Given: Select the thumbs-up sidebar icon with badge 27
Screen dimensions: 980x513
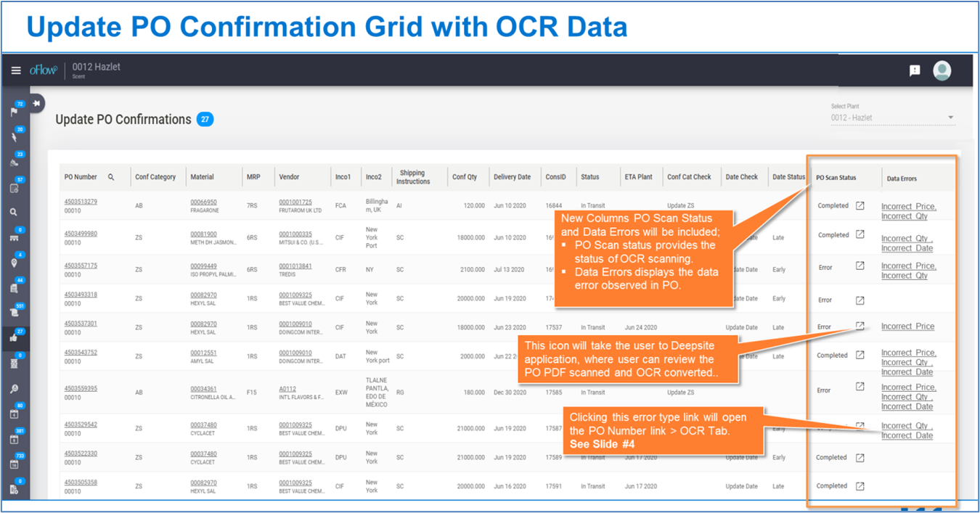Looking at the screenshot, I should point(14,337).
